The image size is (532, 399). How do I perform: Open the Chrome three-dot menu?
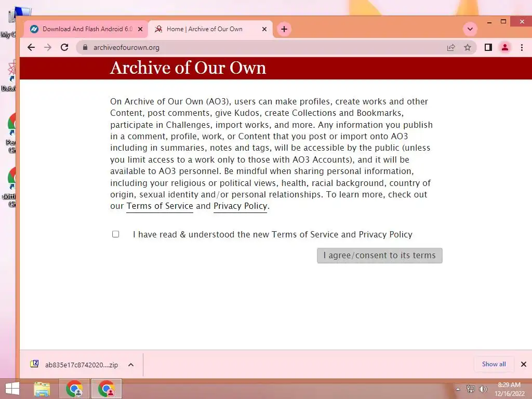(522, 47)
